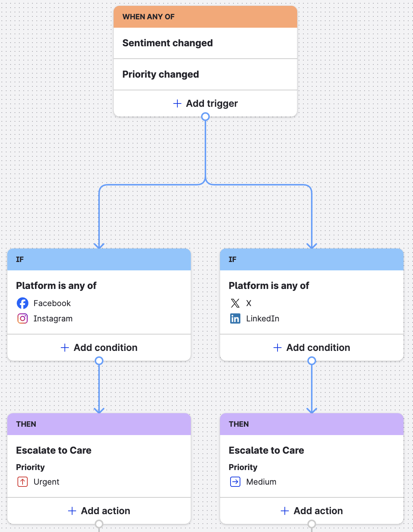Click the plus icon beside Add trigger
Image resolution: width=413 pixels, height=532 pixels.
click(177, 103)
